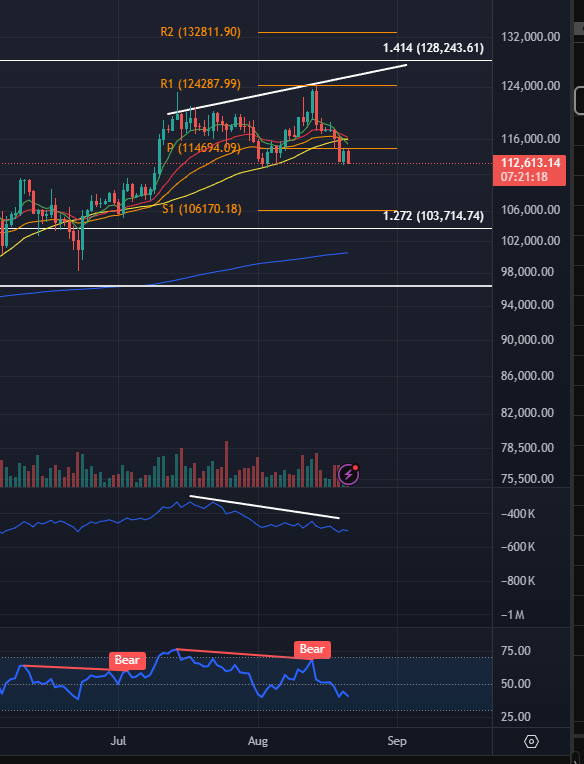Click 90,000.00 on the price scale
This screenshot has height=764, width=584.
[x=527, y=340]
